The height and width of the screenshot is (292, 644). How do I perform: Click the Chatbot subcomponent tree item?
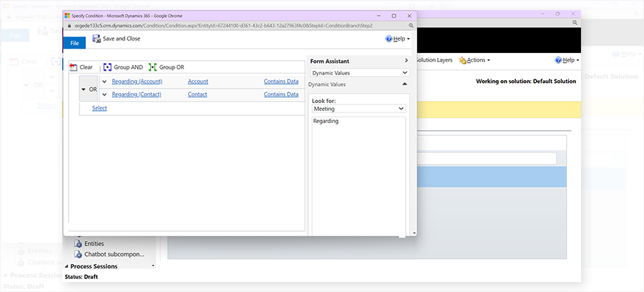[x=114, y=254]
